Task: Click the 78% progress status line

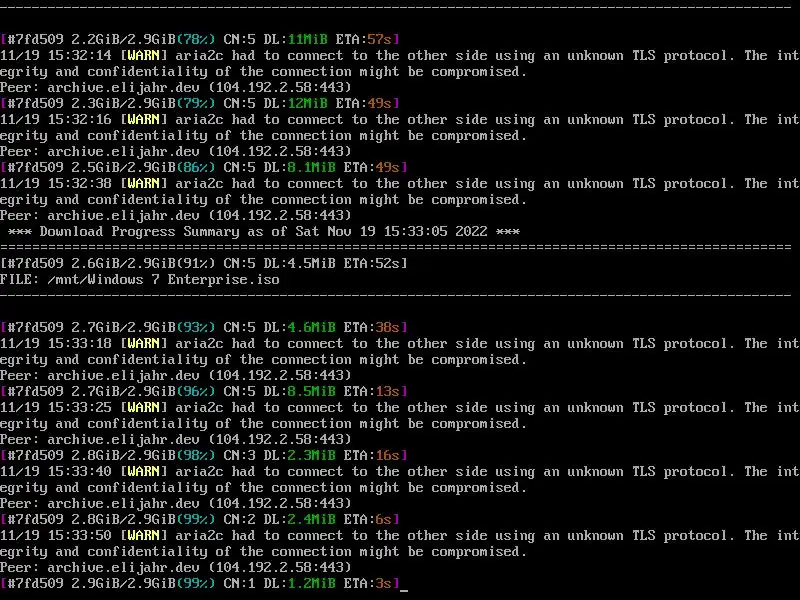Action: click(x=200, y=39)
